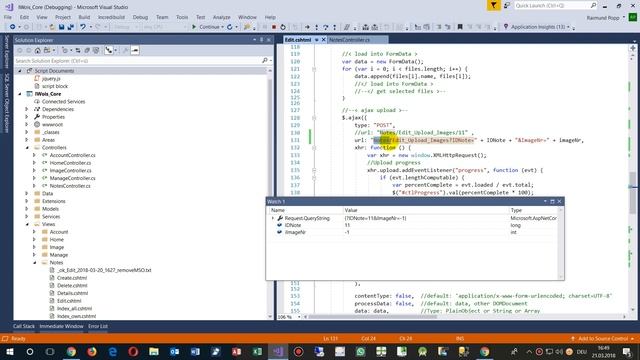The height and width of the screenshot is (360, 640).
Task: Open Chrome from the Windows taskbar
Action: [71, 351]
